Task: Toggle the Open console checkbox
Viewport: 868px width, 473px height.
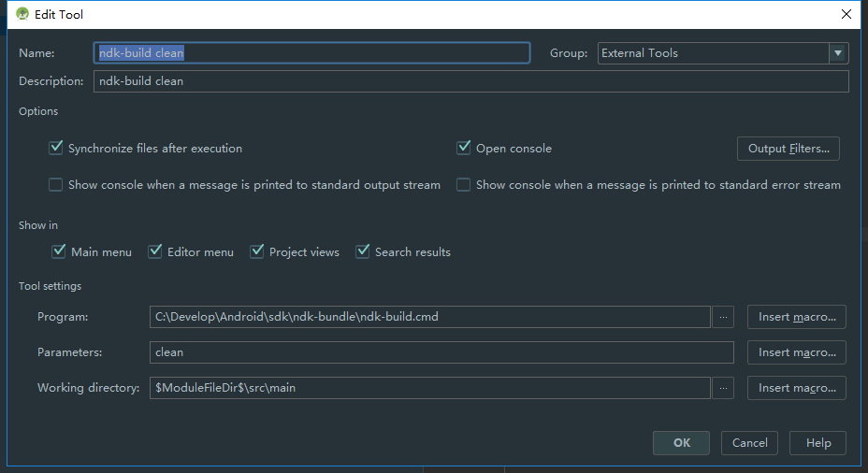Action: (x=463, y=148)
